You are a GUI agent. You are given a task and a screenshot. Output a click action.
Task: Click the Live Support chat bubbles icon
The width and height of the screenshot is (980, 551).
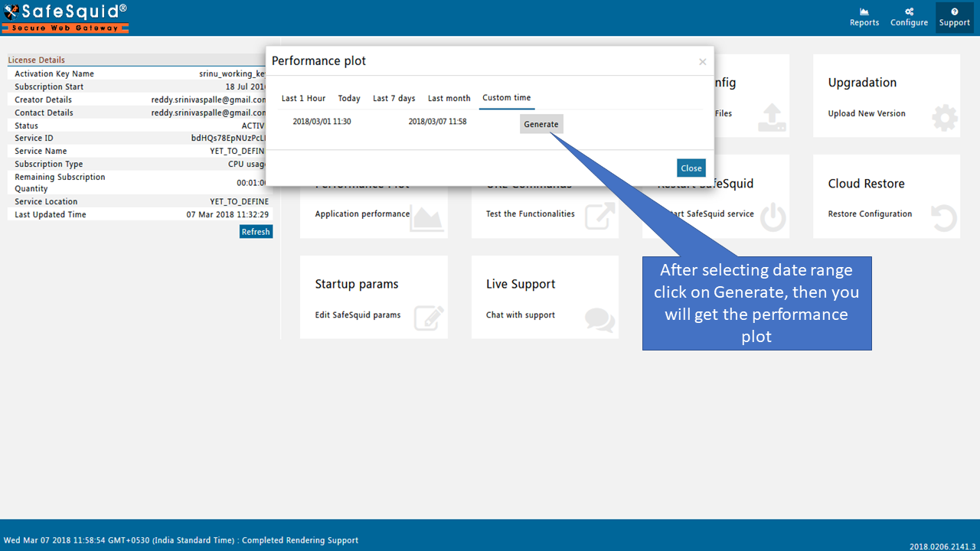(x=599, y=319)
